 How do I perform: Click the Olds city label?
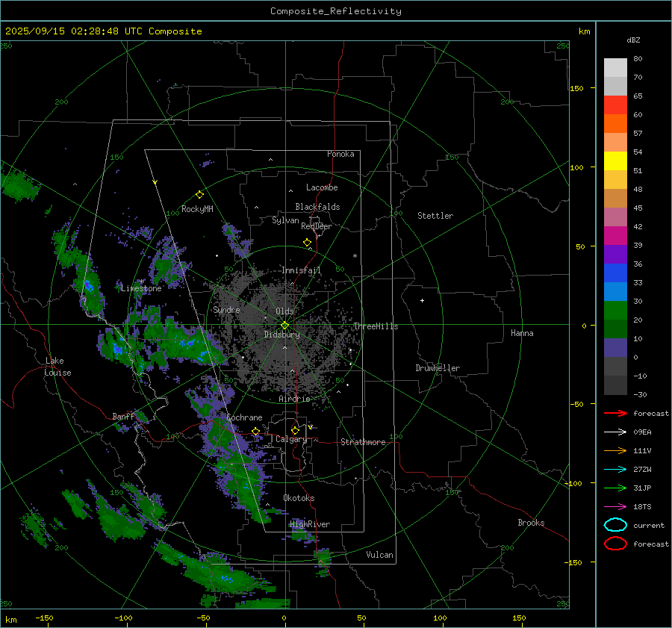tap(284, 311)
